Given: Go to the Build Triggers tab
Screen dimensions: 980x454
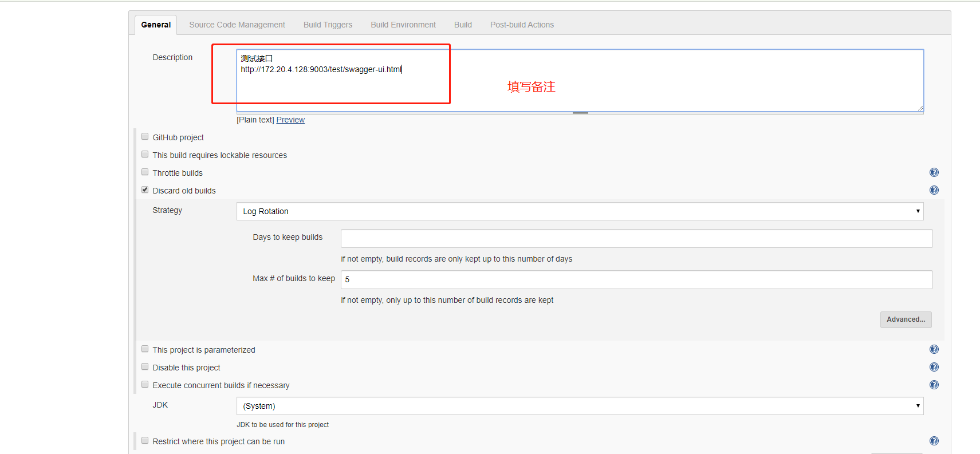Looking at the screenshot, I should tap(328, 25).
